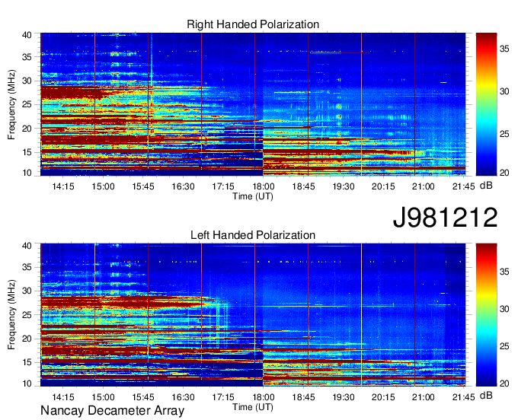Viewport: 518px width, 420px height.
Task: Click the 'Left Handed Polarization' plot title
Action: (253, 235)
